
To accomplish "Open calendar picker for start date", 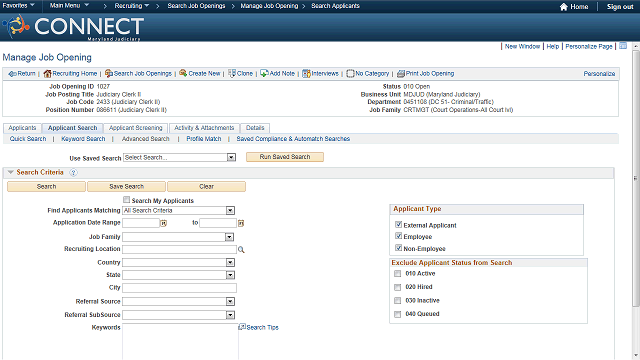I will (163, 223).
